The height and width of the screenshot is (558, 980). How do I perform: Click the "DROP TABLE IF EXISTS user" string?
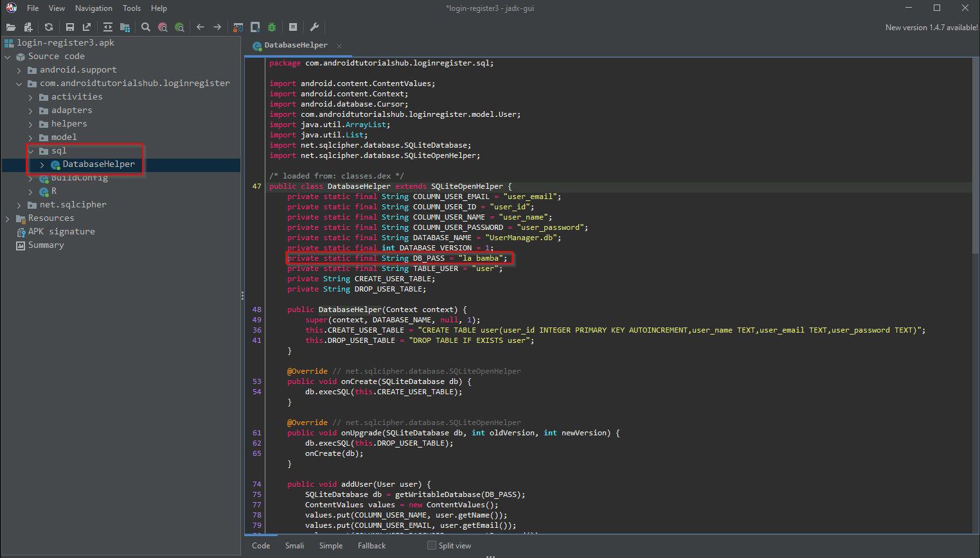point(469,341)
